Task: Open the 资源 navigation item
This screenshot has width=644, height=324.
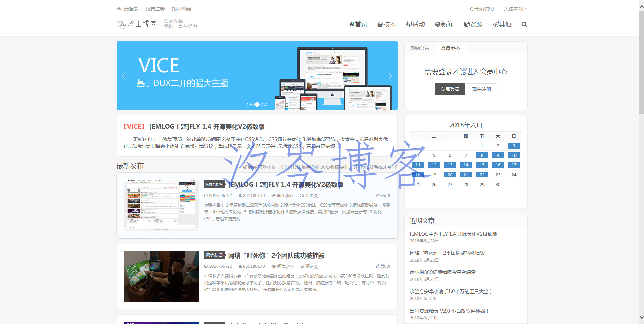Action: pyautogui.click(x=473, y=24)
